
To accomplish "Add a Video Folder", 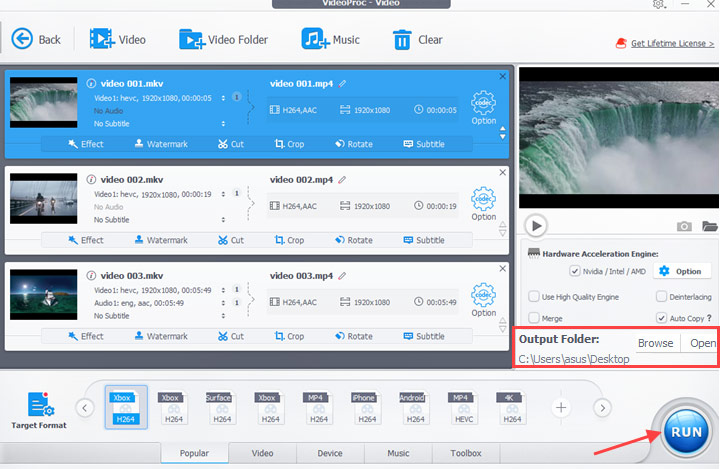I will [223, 40].
